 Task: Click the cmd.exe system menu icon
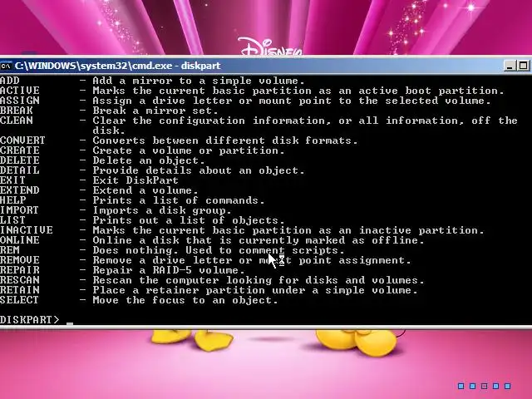[x=6, y=66]
